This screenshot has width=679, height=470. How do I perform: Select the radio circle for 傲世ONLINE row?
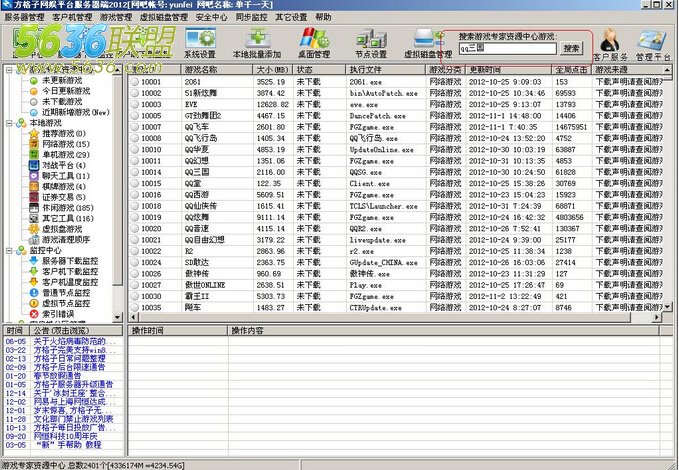point(135,285)
